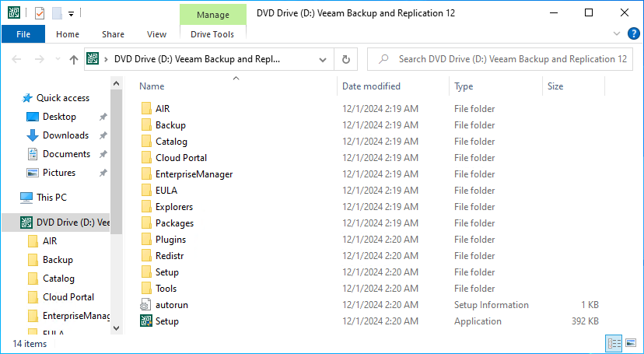The height and width of the screenshot is (354, 644).
Task: Select the Packages folder icon
Action: (x=146, y=223)
